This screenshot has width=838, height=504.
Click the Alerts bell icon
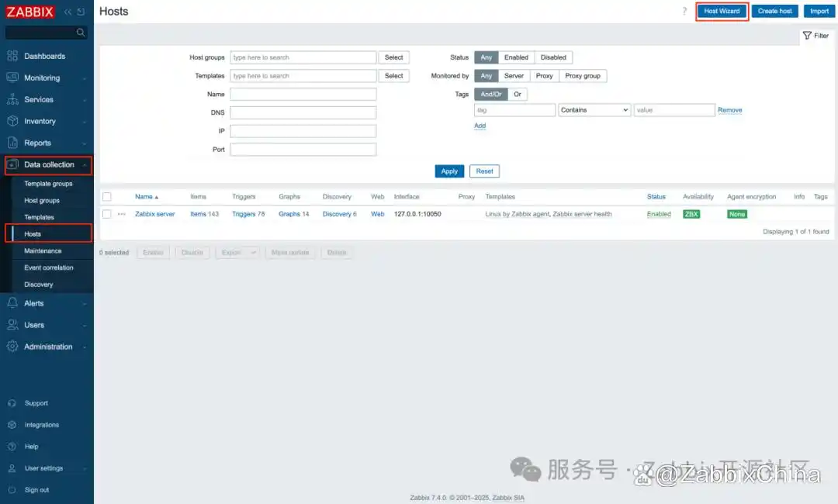[12, 302]
